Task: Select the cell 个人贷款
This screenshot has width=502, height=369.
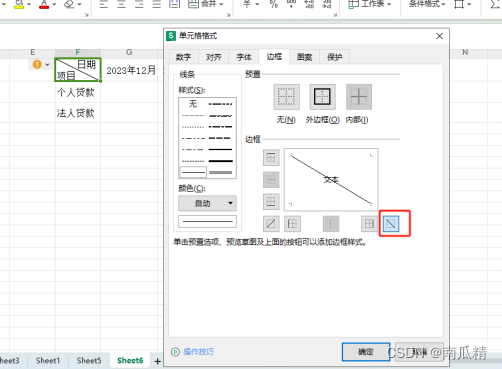Action: click(x=76, y=92)
